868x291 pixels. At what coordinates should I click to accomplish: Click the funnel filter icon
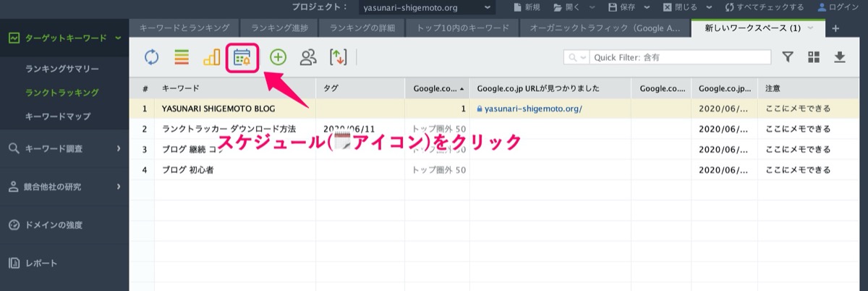click(x=788, y=57)
